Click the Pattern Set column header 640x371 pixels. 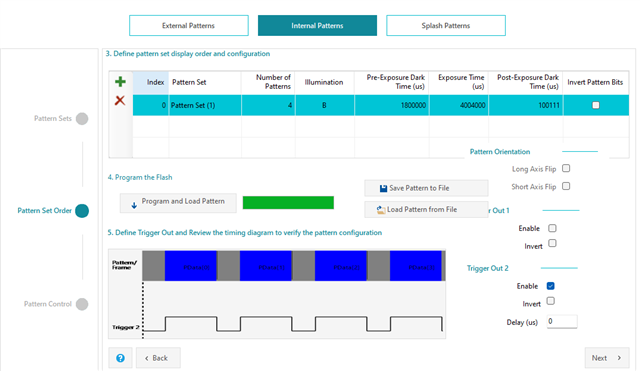coord(205,82)
